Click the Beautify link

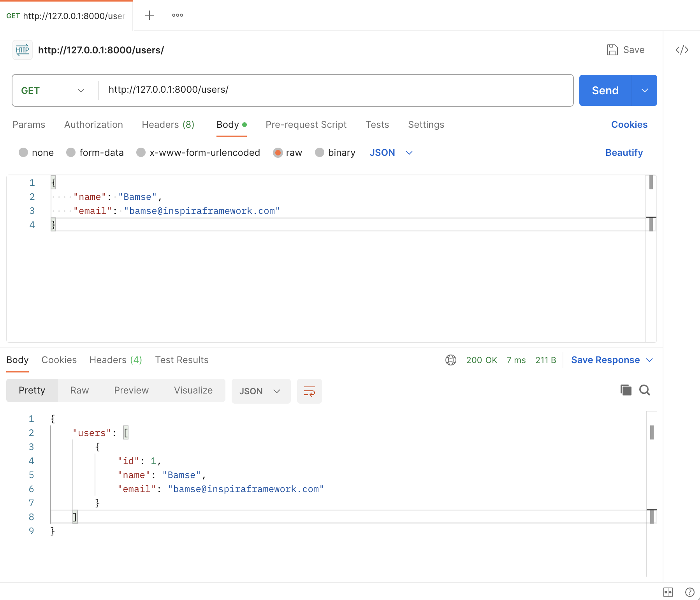click(624, 153)
